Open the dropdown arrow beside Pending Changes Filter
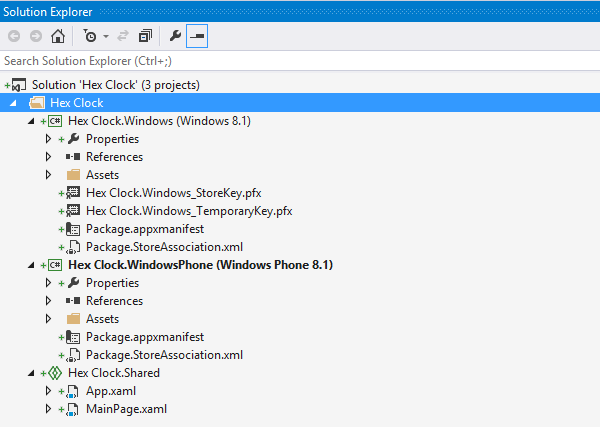Image resolution: width=600 pixels, height=427 pixels. pyautogui.click(x=106, y=37)
